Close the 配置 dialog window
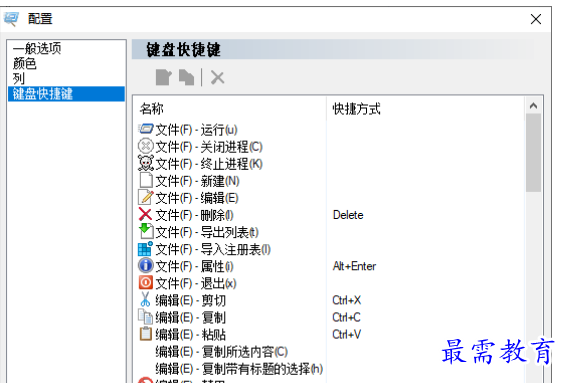563x383 pixels. pyautogui.click(x=536, y=19)
